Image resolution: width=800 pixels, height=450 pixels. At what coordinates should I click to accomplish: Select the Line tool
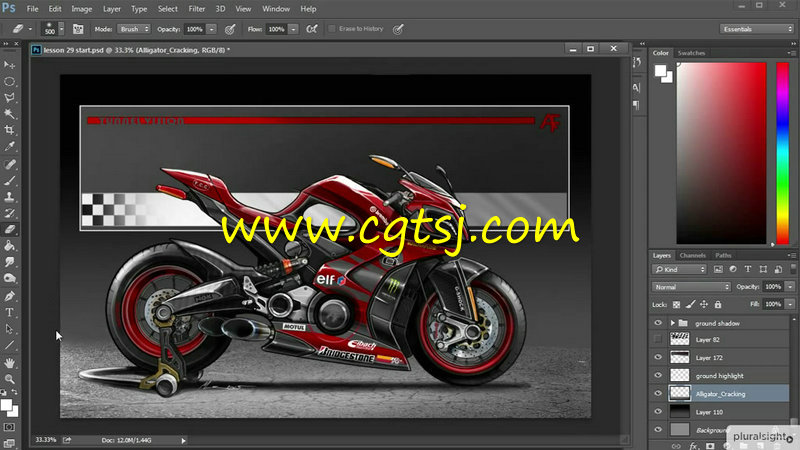(9, 345)
